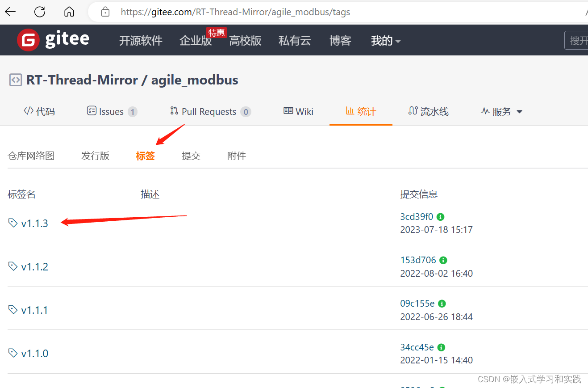Open the Issues tab

(x=112, y=111)
